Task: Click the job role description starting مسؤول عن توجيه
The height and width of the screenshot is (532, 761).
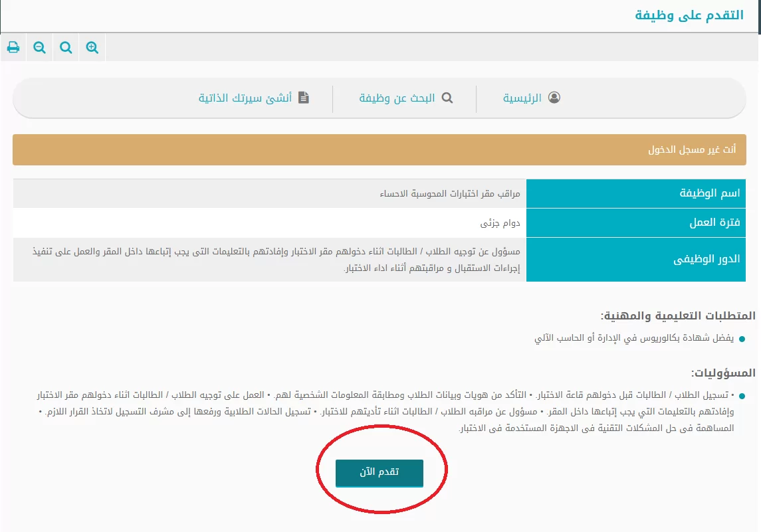Action: (276, 260)
